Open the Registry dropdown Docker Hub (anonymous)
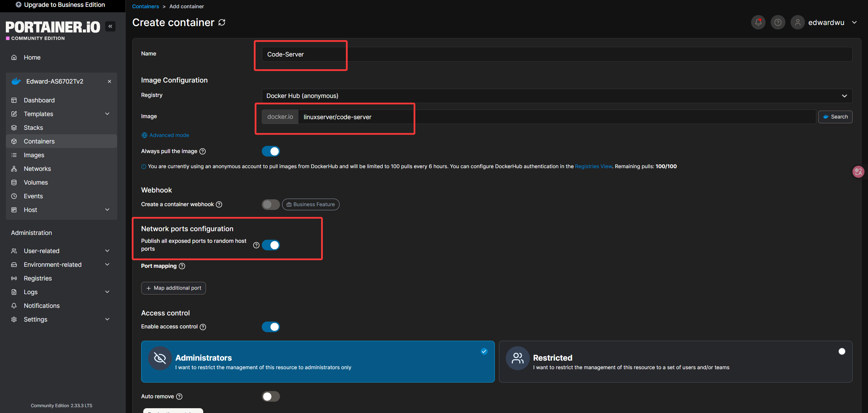This screenshot has width=868, height=413. point(557,96)
